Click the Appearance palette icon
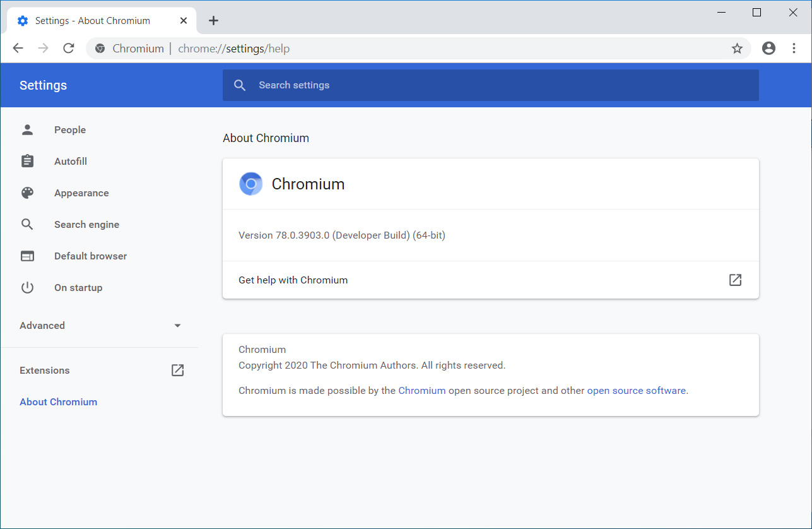 coord(27,193)
